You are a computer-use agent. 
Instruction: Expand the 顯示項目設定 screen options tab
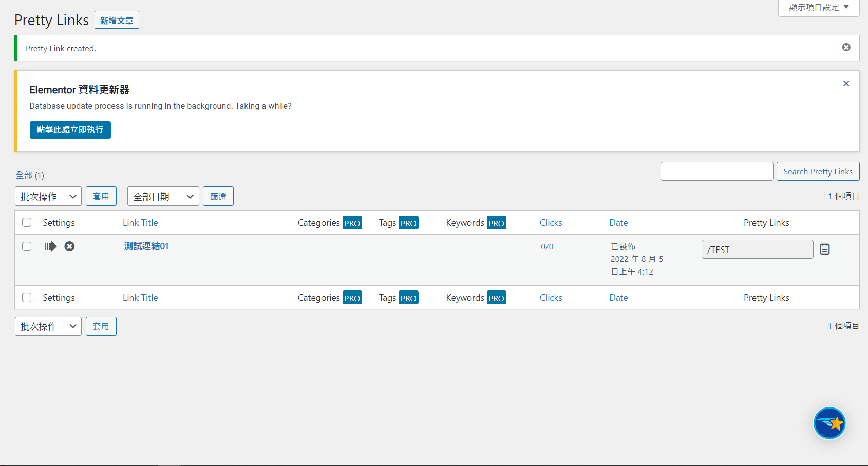click(818, 7)
